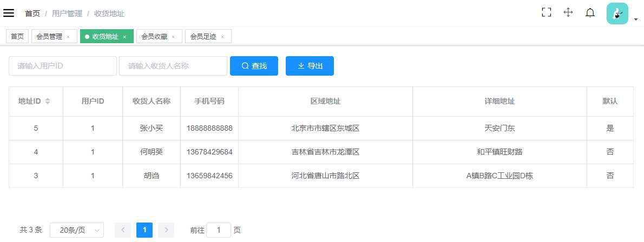Click address ID 3 cell

(x=36, y=176)
